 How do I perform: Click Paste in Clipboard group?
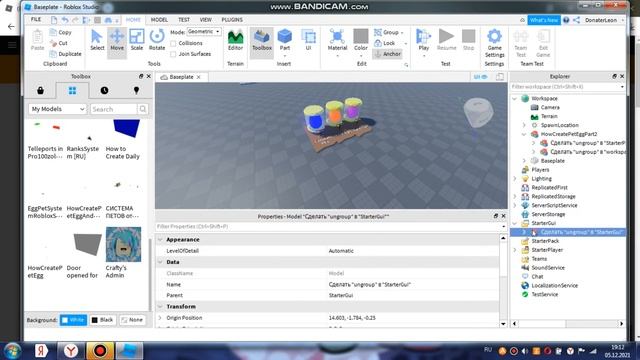coord(37,40)
